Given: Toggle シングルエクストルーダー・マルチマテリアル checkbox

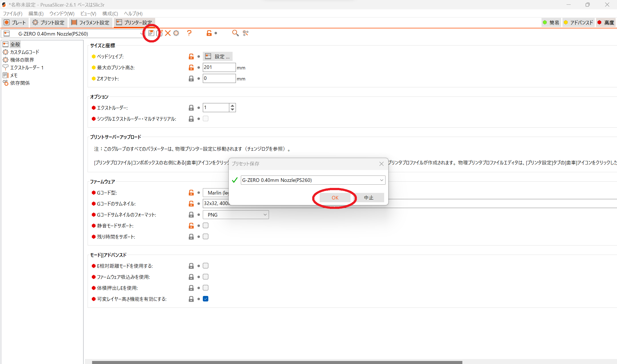Looking at the screenshot, I should (x=206, y=118).
